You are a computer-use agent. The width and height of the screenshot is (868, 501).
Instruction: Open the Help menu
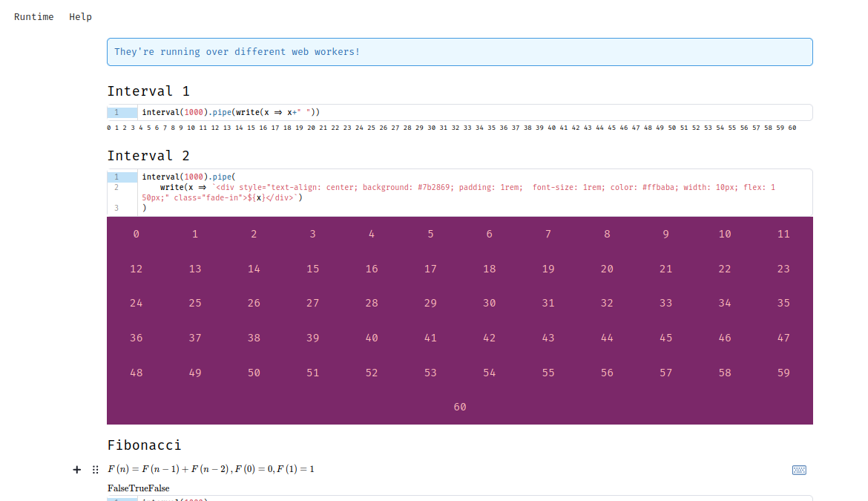point(80,16)
